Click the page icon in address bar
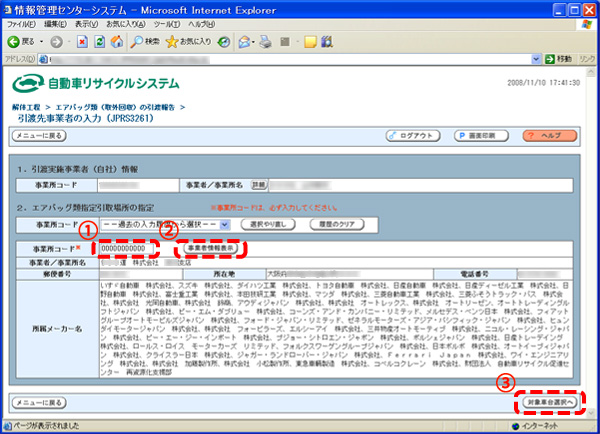The image size is (600, 434). click(44, 59)
